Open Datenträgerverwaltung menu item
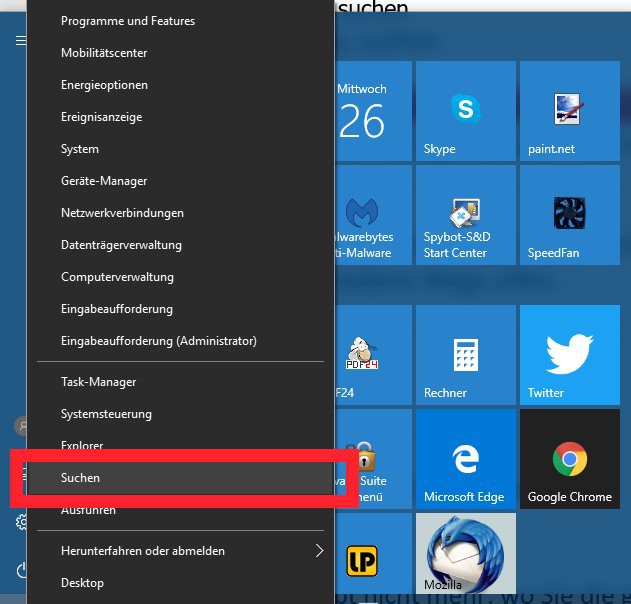This screenshot has height=604, width=631. 122,245
